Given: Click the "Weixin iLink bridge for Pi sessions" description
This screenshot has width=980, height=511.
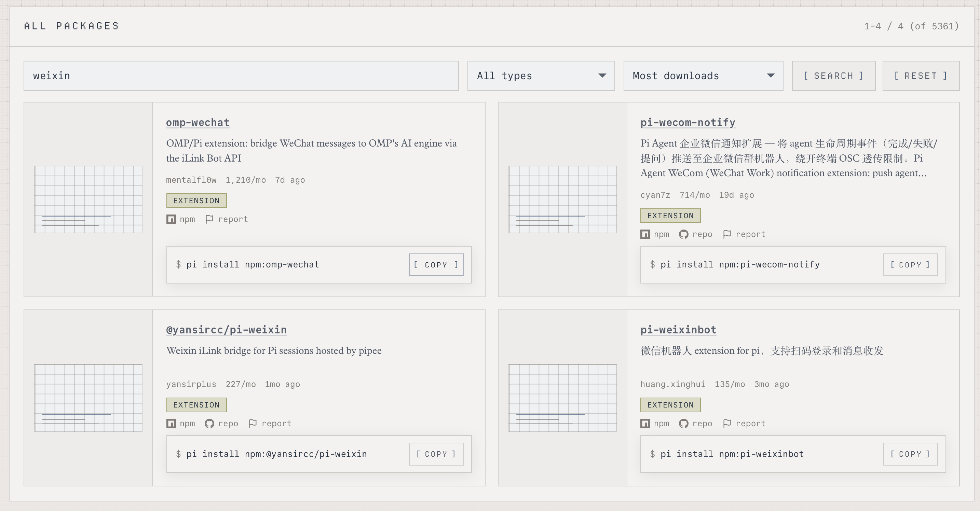Looking at the screenshot, I should tap(274, 350).
